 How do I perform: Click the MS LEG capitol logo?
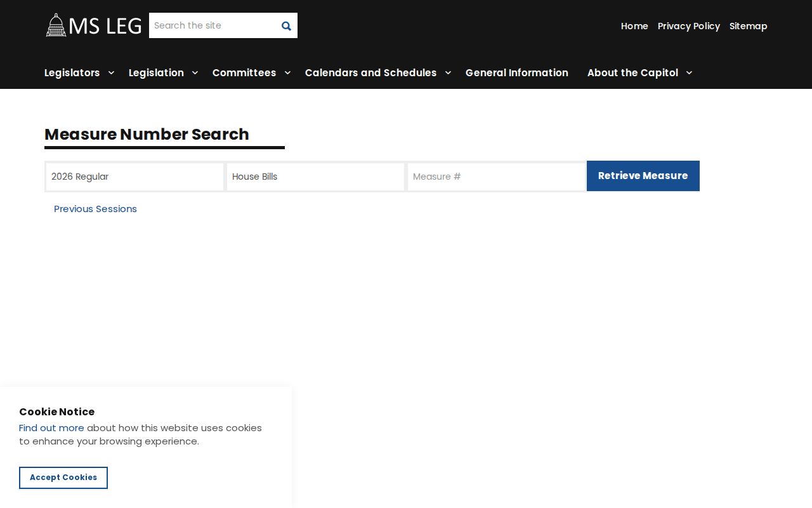click(93, 25)
